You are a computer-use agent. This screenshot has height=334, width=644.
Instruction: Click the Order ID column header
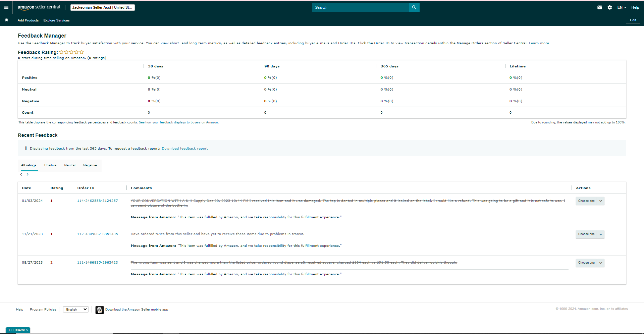pyautogui.click(x=86, y=188)
